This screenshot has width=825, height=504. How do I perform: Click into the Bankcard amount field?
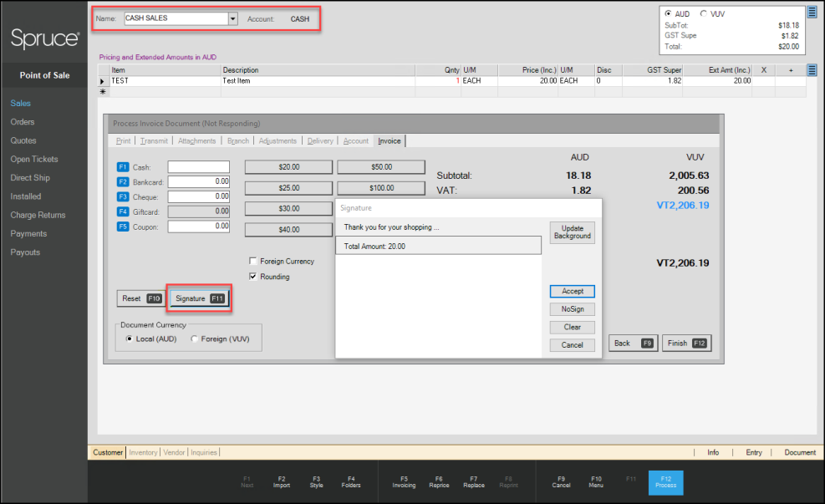pos(199,181)
